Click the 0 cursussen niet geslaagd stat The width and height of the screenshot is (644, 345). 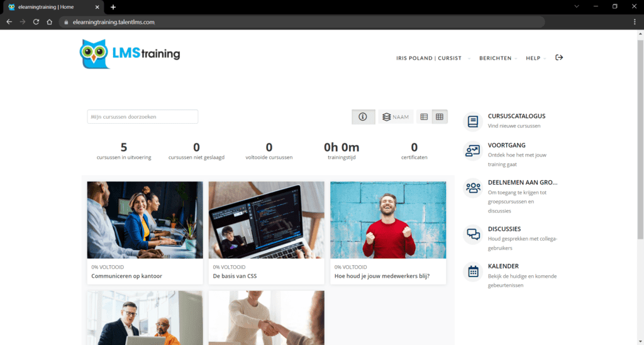tap(196, 151)
